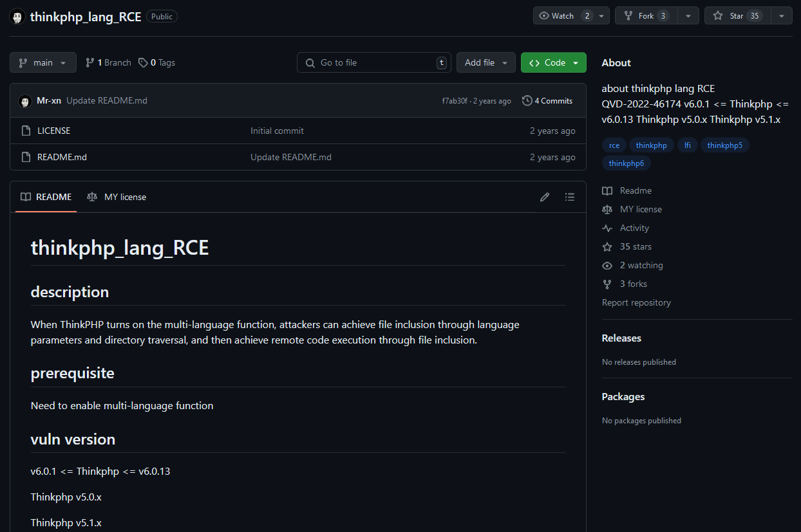View the 1 Branch link
The width and height of the screenshot is (801, 532).
tap(108, 62)
